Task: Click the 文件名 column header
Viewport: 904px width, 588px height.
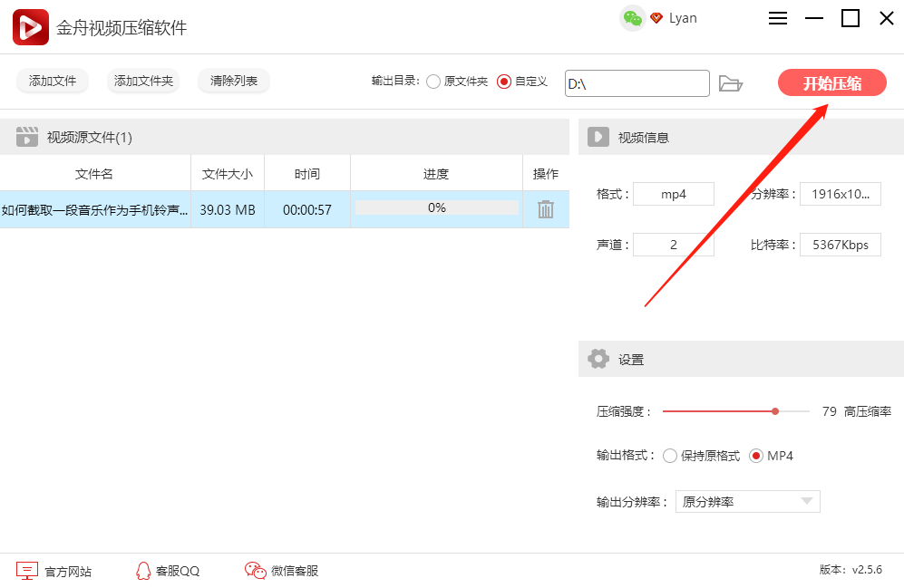Action: click(94, 173)
